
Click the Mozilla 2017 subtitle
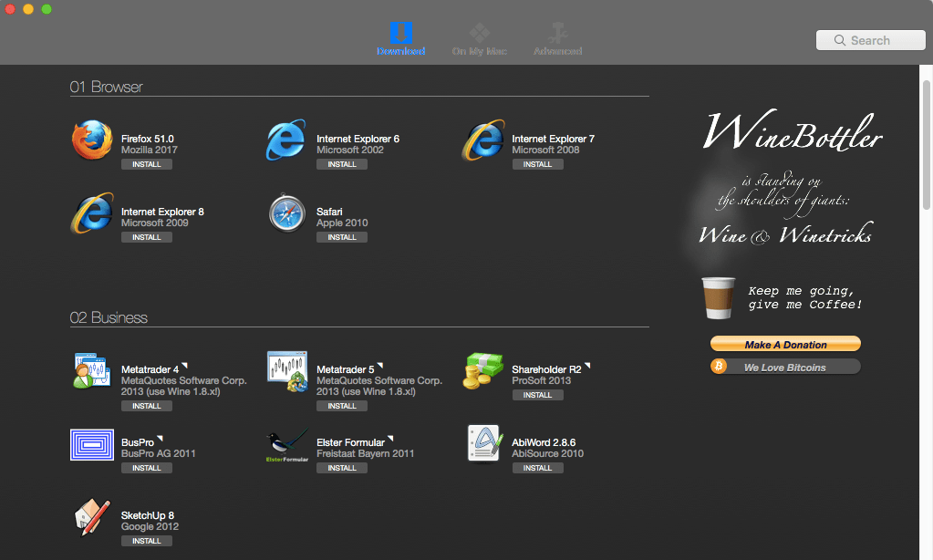tap(150, 150)
